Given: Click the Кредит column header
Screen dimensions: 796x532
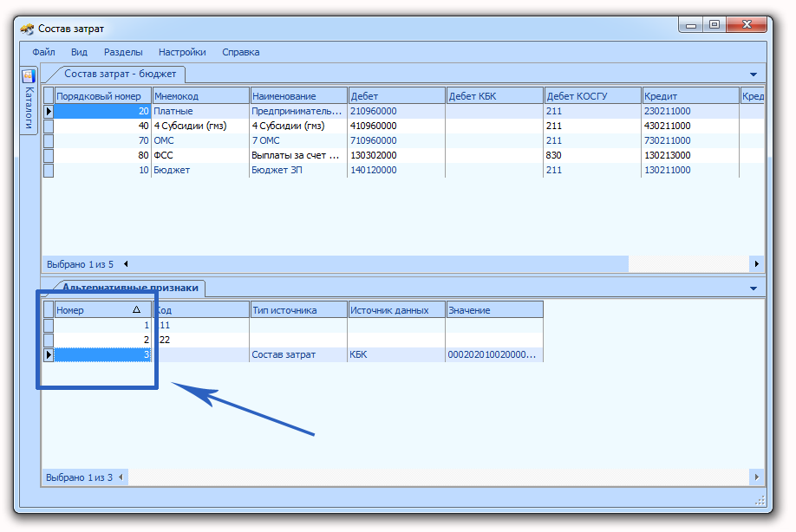Looking at the screenshot, I should [x=690, y=96].
